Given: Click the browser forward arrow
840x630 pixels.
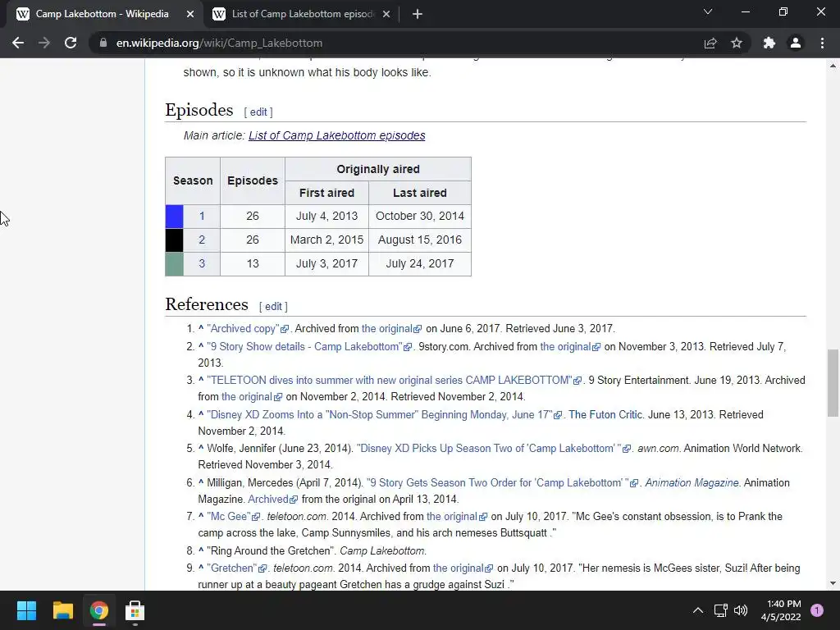Looking at the screenshot, I should [44, 43].
